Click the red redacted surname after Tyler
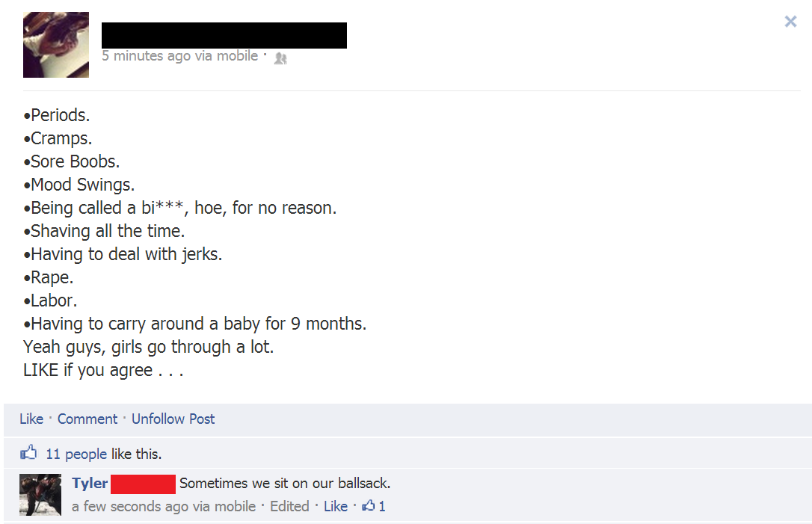 143,484
